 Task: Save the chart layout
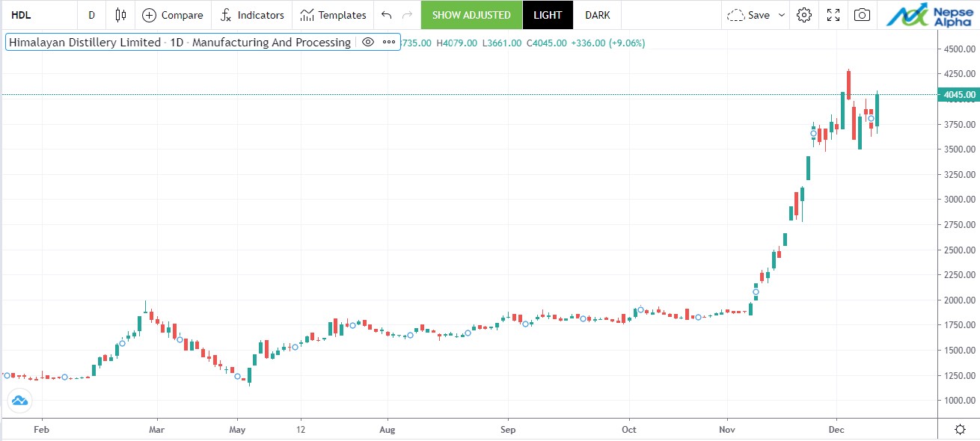coord(749,15)
